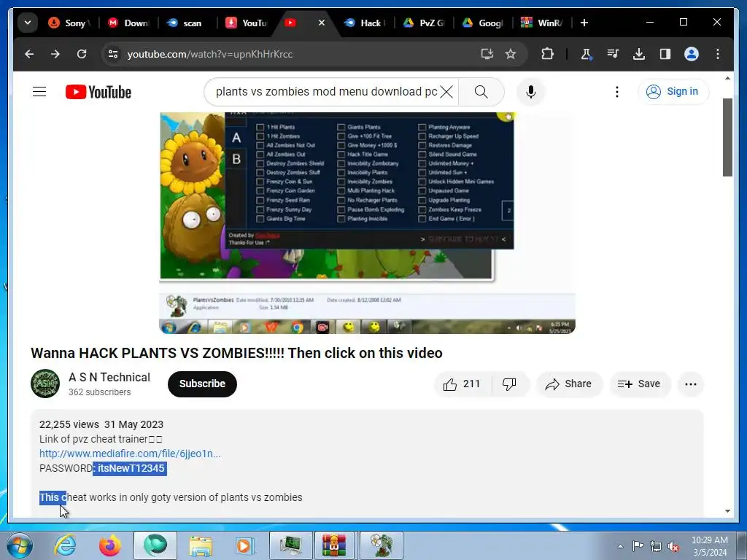Image resolution: width=747 pixels, height=560 pixels.
Task: Sign in to YouTube
Action: (673, 91)
